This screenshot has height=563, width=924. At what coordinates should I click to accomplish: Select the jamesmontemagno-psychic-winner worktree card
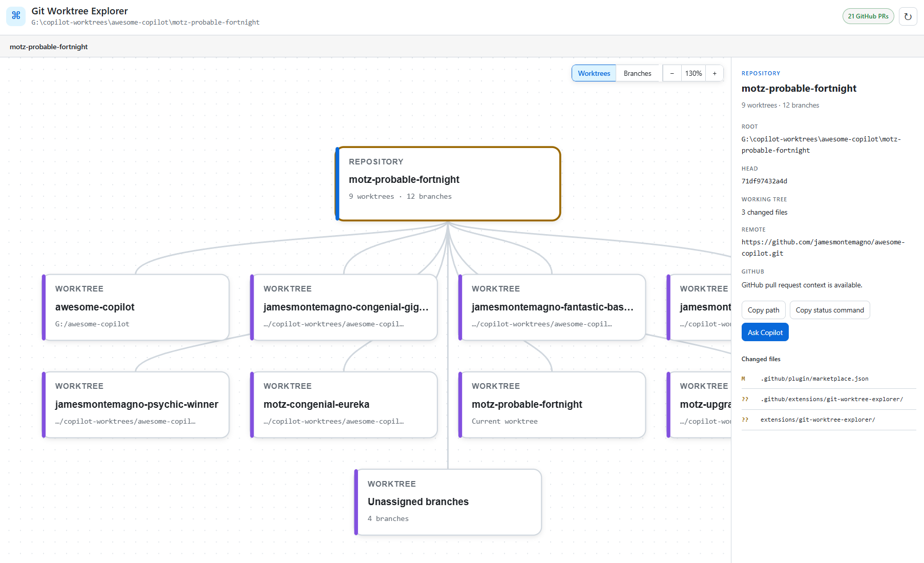[136, 405]
